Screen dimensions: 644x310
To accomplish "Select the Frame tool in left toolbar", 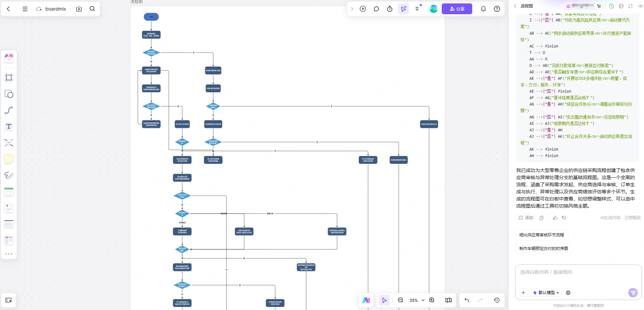I will pos(9,78).
